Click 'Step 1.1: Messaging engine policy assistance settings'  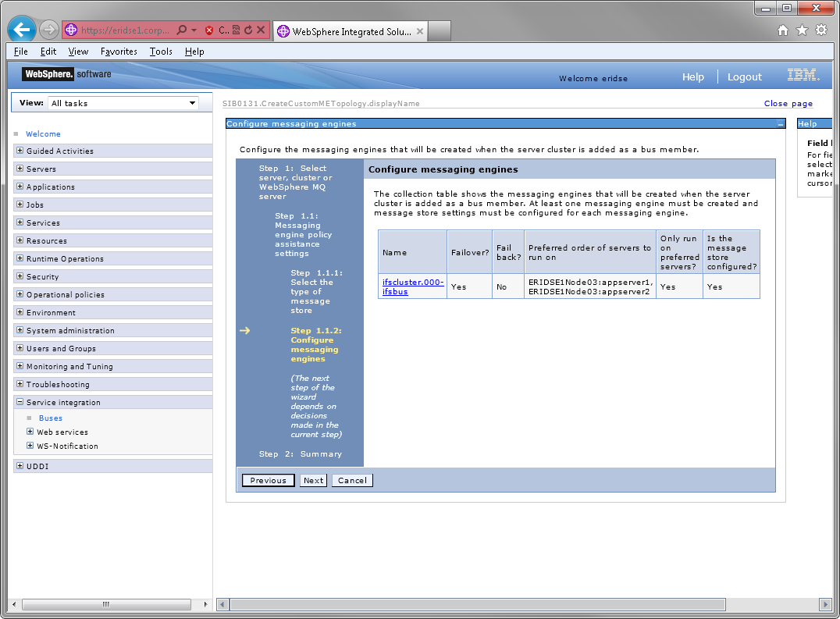(x=303, y=234)
